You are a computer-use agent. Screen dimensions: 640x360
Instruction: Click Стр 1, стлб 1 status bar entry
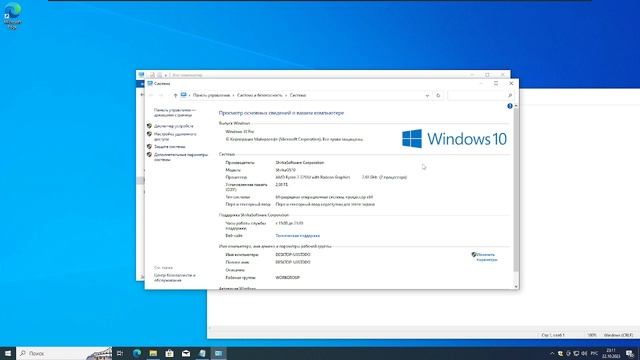(x=553, y=335)
